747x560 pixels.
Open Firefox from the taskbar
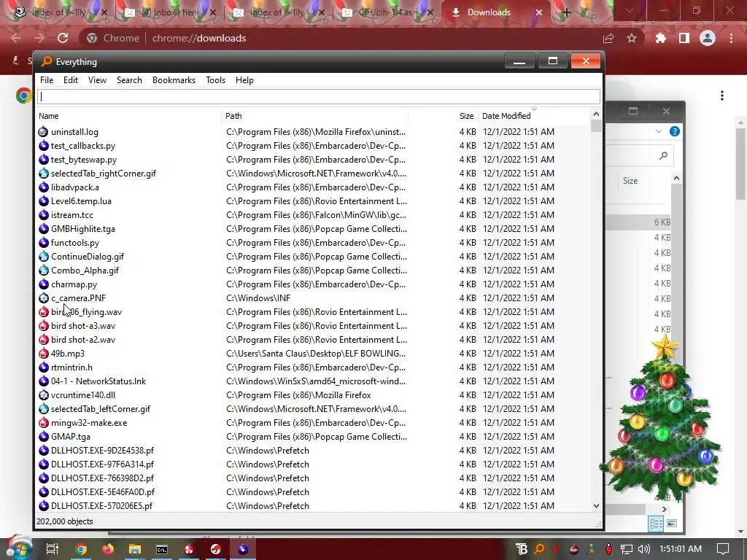point(108,549)
